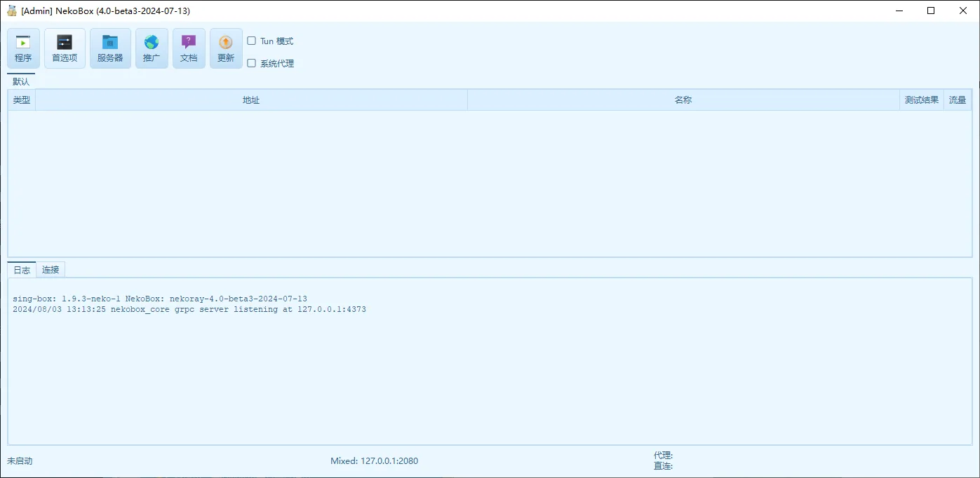Open the 文档 (Documentation) toolbar button
Image resolution: width=980 pixels, height=478 pixels.
click(x=189, y=48)
